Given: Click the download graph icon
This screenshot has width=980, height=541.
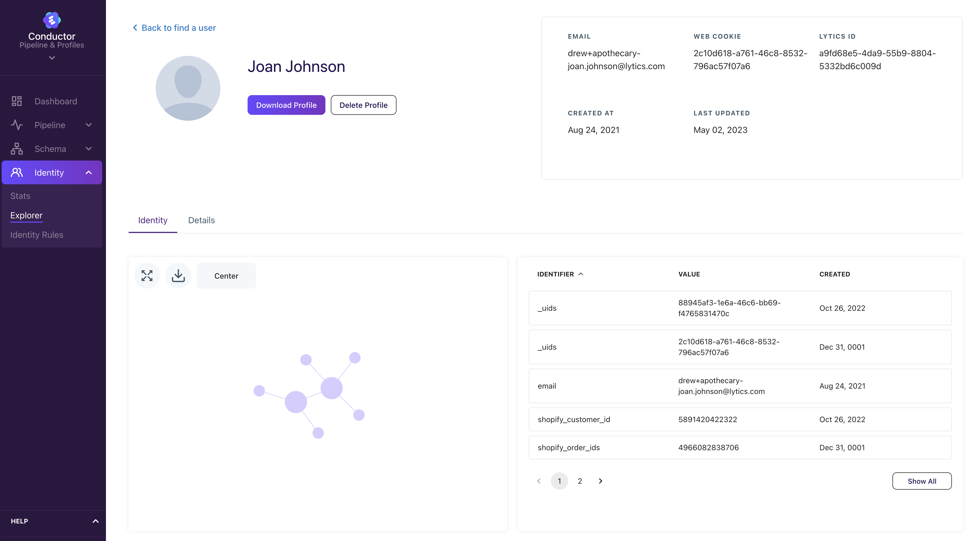Looking at the screenshot, I should [x=178, y=275].
